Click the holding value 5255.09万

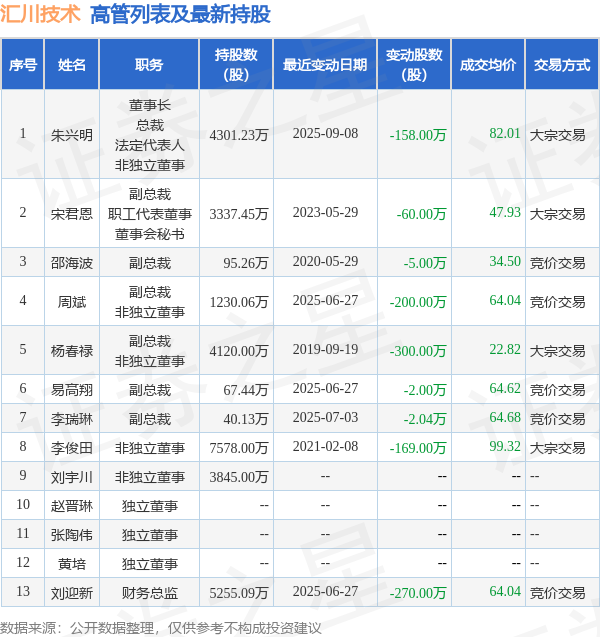coord(239,593)
